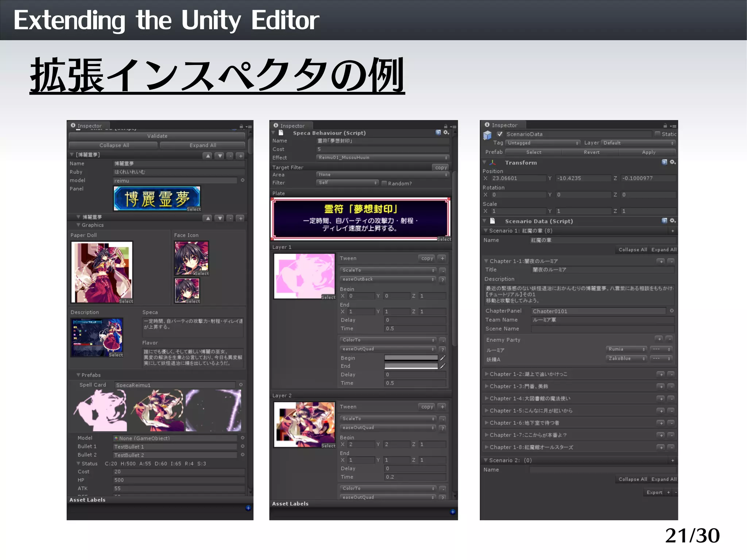Open Transform help book icon
747x560 pixels.
(x=664, y=162)
